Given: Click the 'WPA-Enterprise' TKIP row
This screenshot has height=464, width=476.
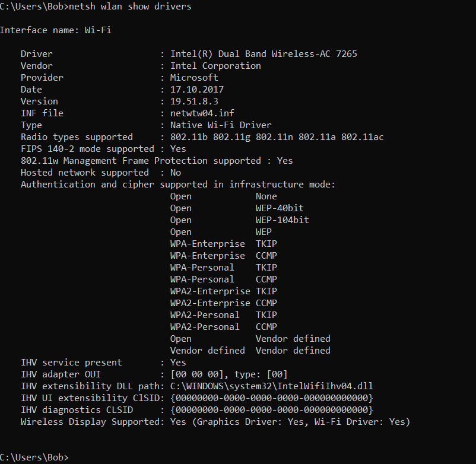Looking at the screenshot, I should (x=223, y=244).
